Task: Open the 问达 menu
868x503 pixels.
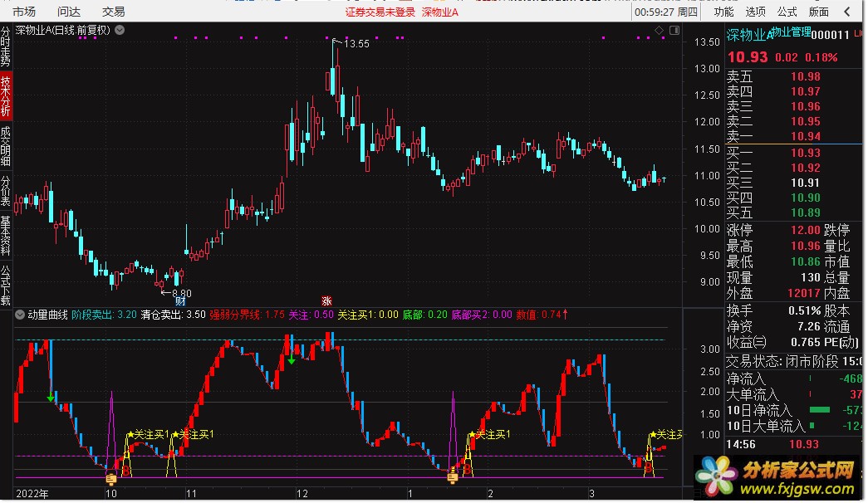Action: tap(69, 12)
